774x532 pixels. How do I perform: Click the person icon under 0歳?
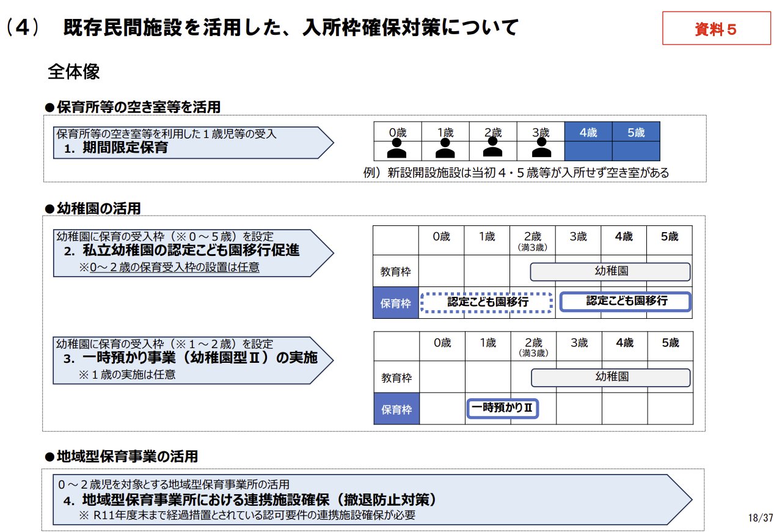click(397, 148)
